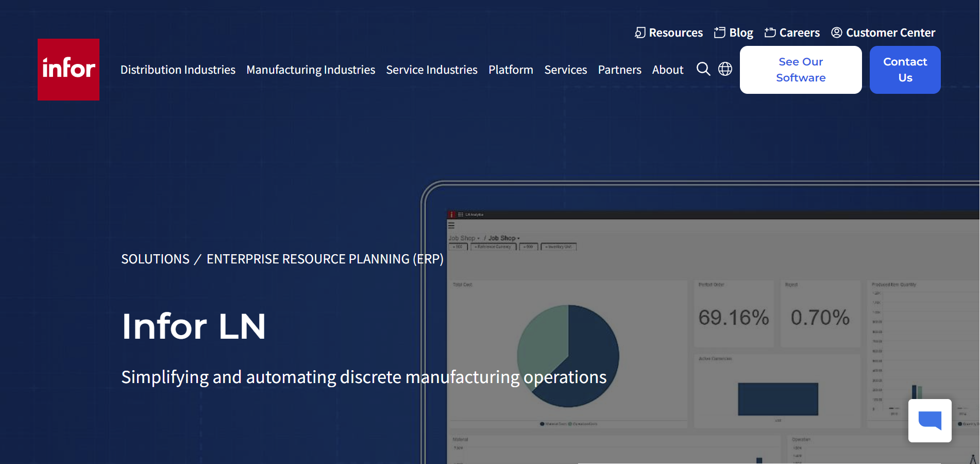Viewport: 980px width, 464px height.
Task: Click the Resources book icon
Action: (640, 32)
